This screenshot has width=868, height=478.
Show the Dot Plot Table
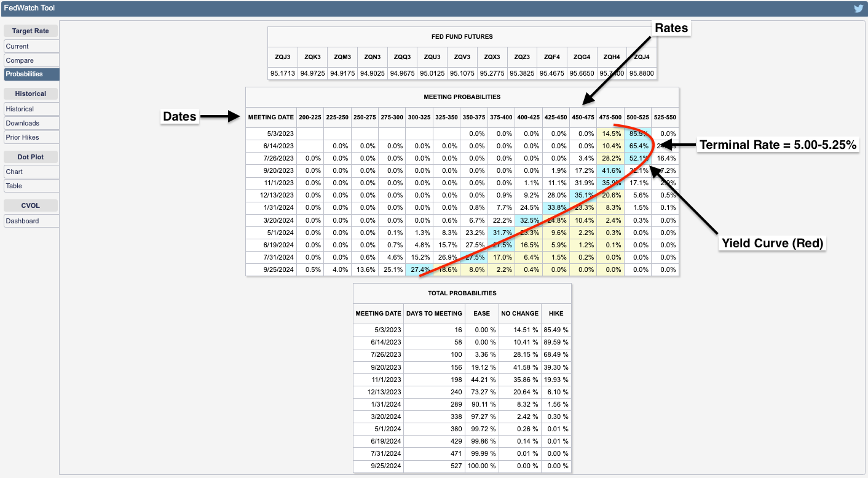point(31,186)
